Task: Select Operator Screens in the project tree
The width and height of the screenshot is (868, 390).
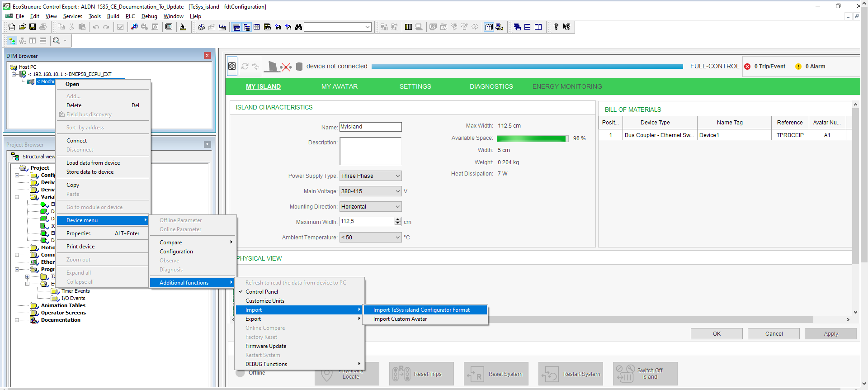Action: pyautogui.click(x=63, y=313)
